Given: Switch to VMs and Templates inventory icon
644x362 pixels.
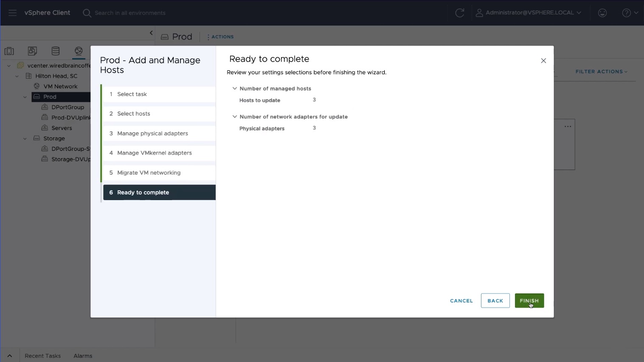Looking at the screenshot, I should pos(32,51).
